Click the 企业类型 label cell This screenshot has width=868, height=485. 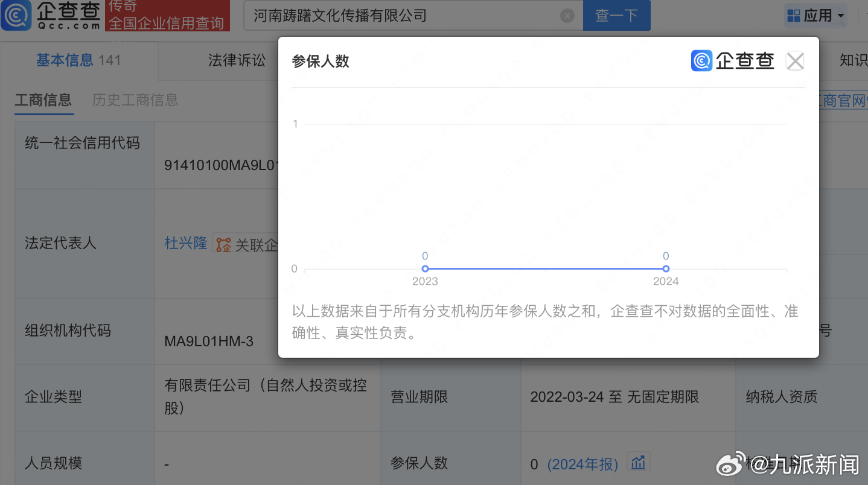coord(85,397)
